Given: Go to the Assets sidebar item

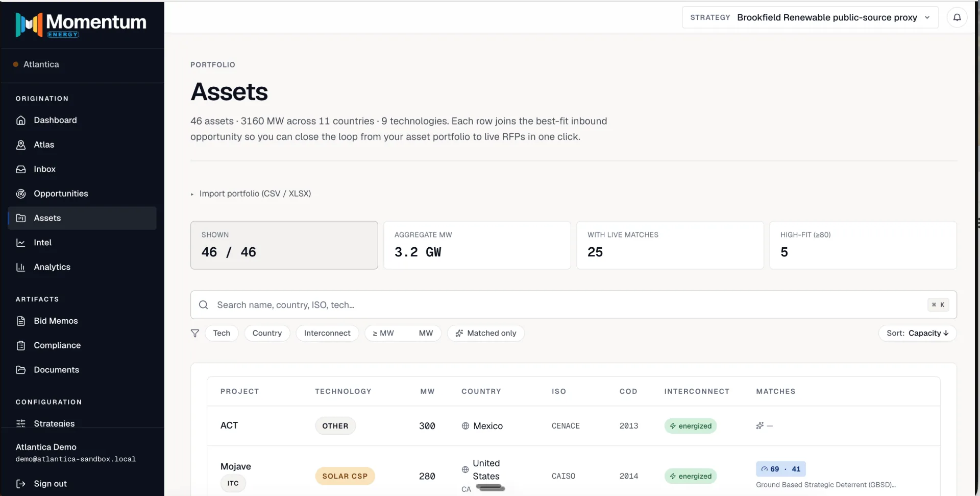Looking at the screenshot, I should [82, 218].
